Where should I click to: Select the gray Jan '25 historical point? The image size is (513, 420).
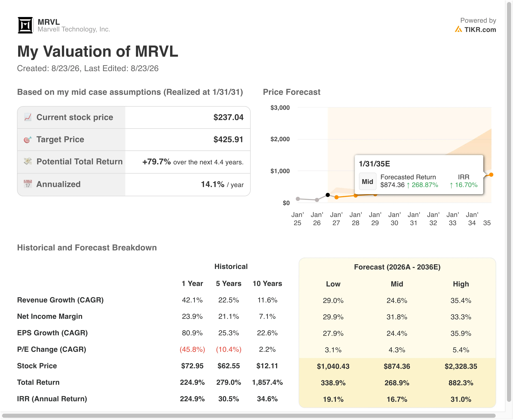pyautogui.click(x=298, y=199)
